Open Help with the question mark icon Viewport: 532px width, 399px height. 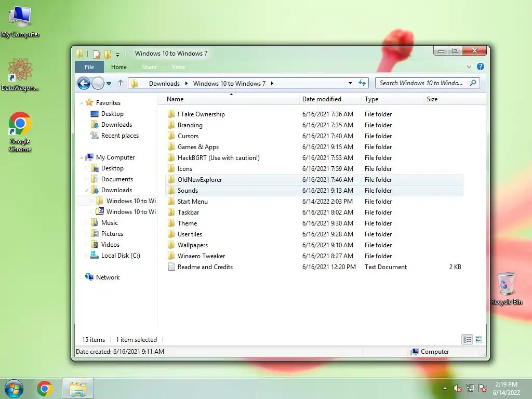coord(481,67)
